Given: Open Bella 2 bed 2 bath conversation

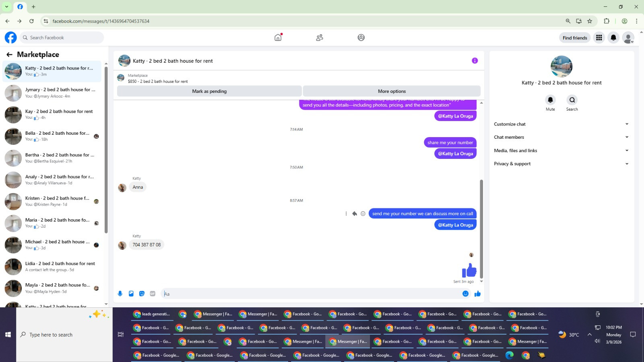Looking at the screenshot, I should (52, 136).
